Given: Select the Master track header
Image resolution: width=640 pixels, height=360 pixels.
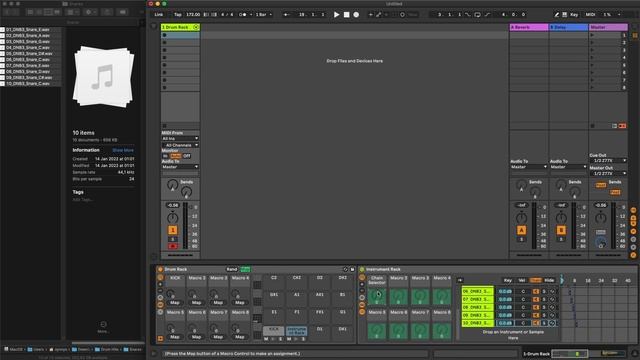Looking at the screenshot, I should click(608, 27).
